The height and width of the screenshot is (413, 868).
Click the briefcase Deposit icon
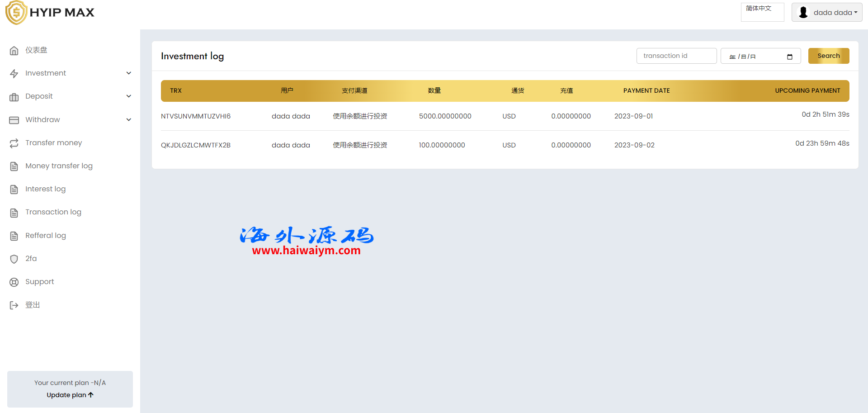click(x=14, y=97)
